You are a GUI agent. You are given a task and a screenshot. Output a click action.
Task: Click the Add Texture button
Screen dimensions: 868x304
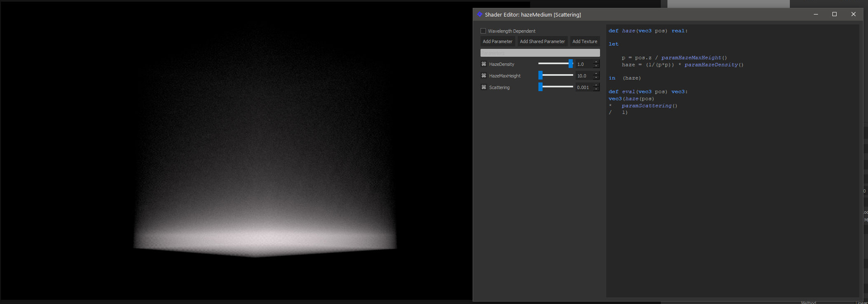(585, 41)
